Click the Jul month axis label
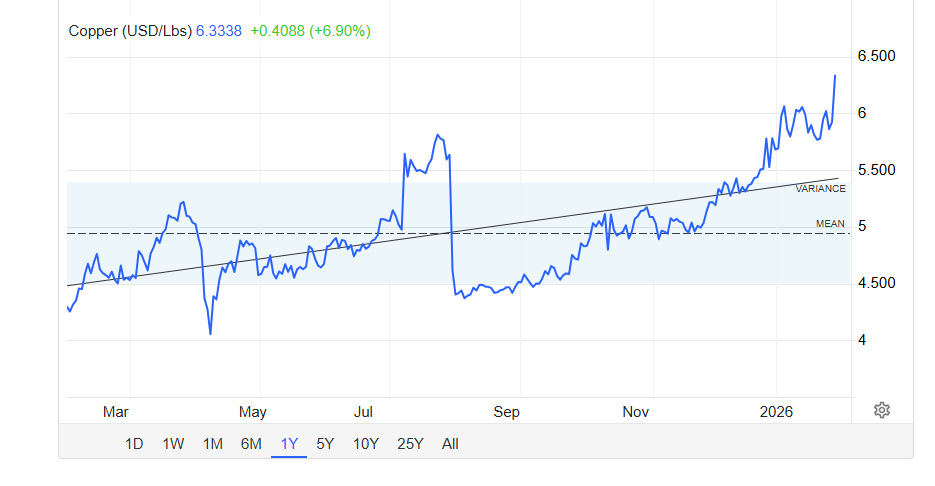 (x=363, y=412)
